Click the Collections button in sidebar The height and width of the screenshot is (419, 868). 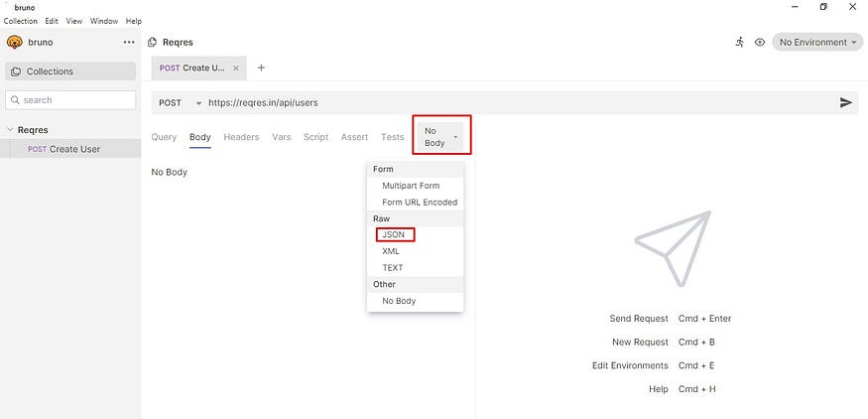pyautogui.click(x=70, y=71)
